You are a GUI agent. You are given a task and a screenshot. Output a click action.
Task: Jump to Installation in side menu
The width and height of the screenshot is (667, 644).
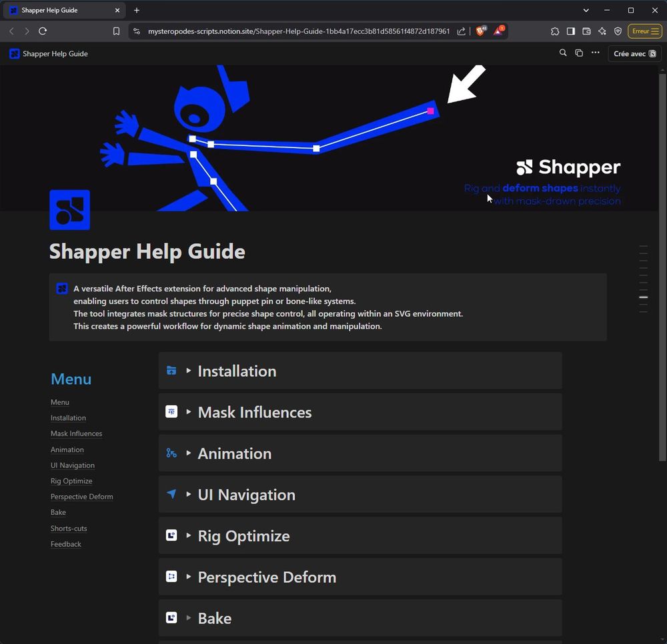click(68, 418)
